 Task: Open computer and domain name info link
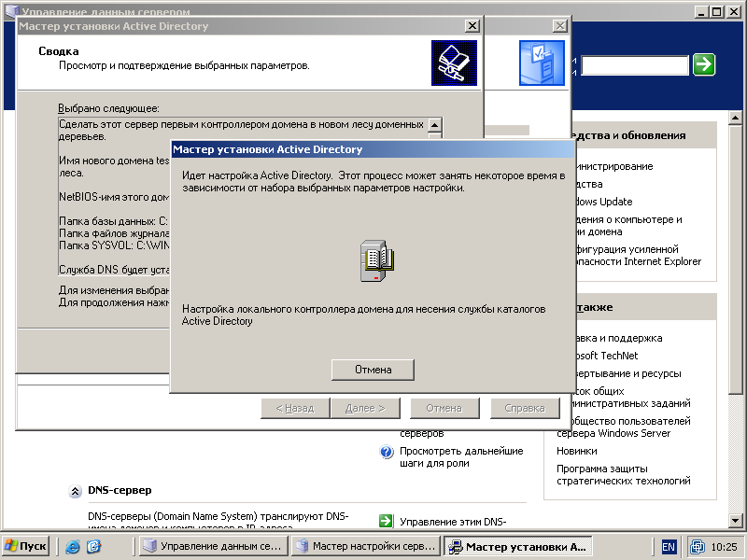[x=627, y=226]
